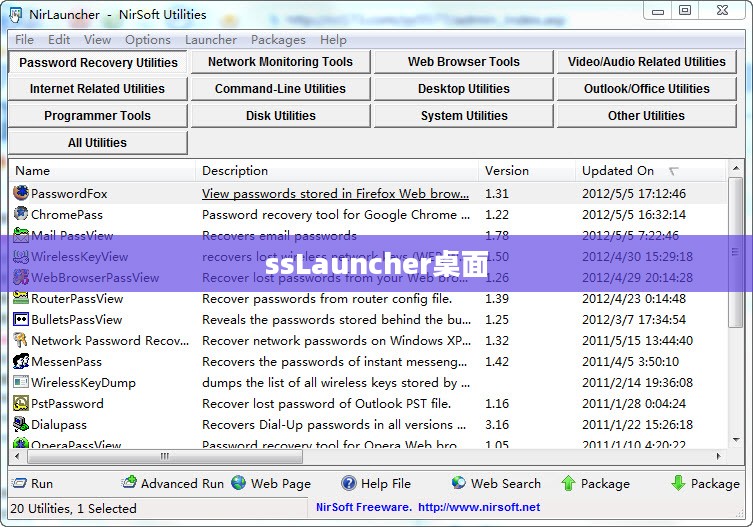Select Network Monitoring Tools category
This screenshot has height=527, width=753.
280,62
